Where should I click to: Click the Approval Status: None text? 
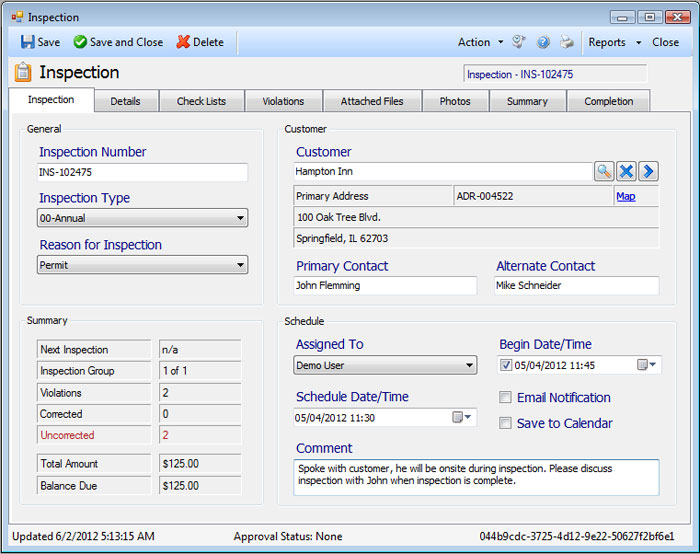(x=288, y=536)
